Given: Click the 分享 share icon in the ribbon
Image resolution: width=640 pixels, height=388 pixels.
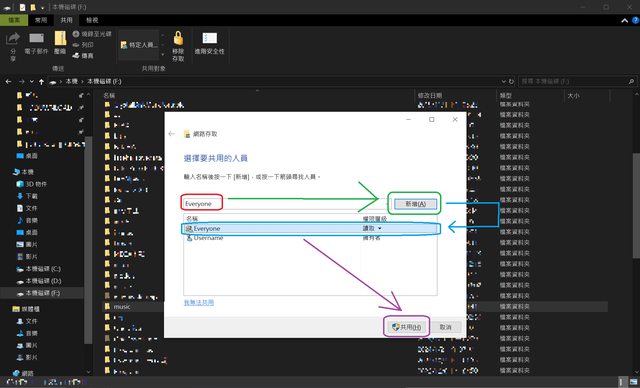Looking at the screenshot, I should click(13, 46).
